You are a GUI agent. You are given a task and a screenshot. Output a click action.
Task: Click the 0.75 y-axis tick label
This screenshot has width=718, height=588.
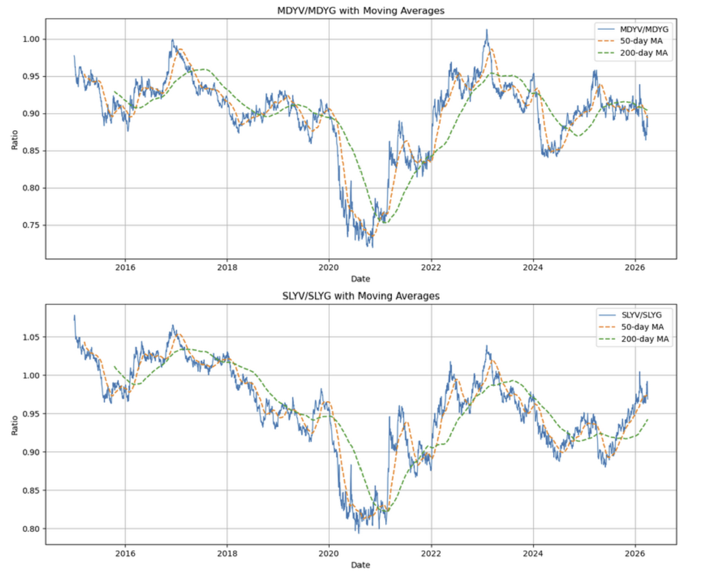tap(30, 225)
